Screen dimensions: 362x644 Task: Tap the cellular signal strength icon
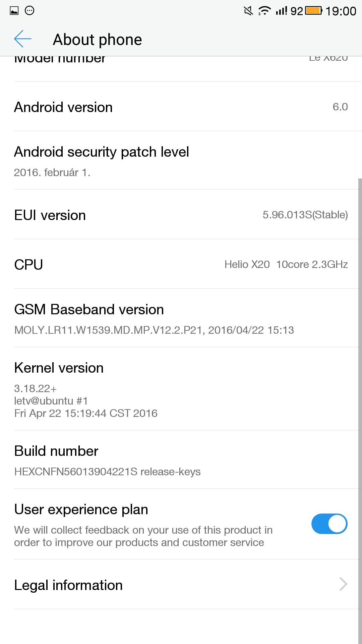click(281, 11)
